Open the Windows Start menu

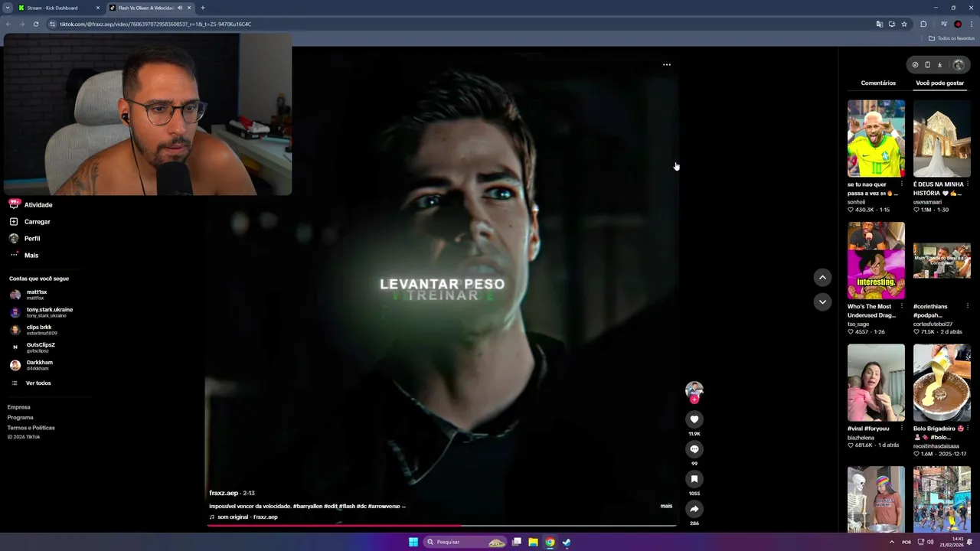click(x=413, y=542)
